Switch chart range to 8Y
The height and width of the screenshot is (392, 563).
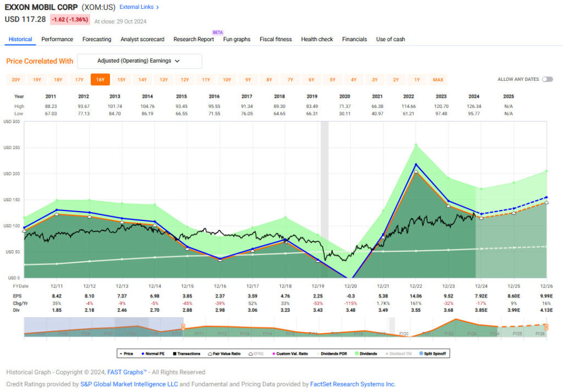pos(269,80)
